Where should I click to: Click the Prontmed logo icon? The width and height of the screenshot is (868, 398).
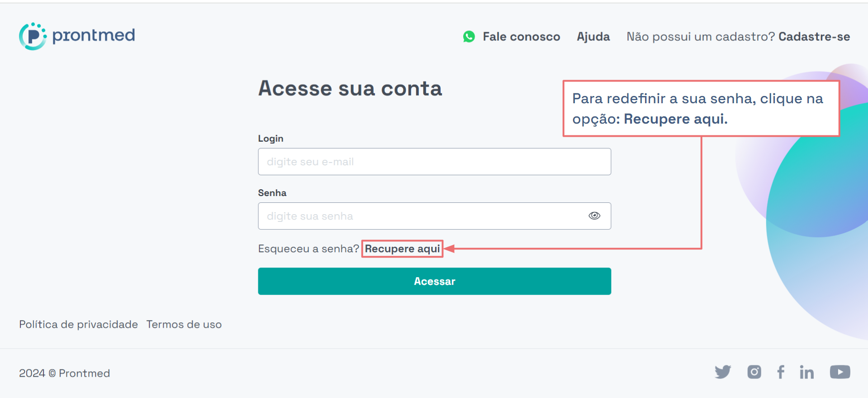(33, 36)
